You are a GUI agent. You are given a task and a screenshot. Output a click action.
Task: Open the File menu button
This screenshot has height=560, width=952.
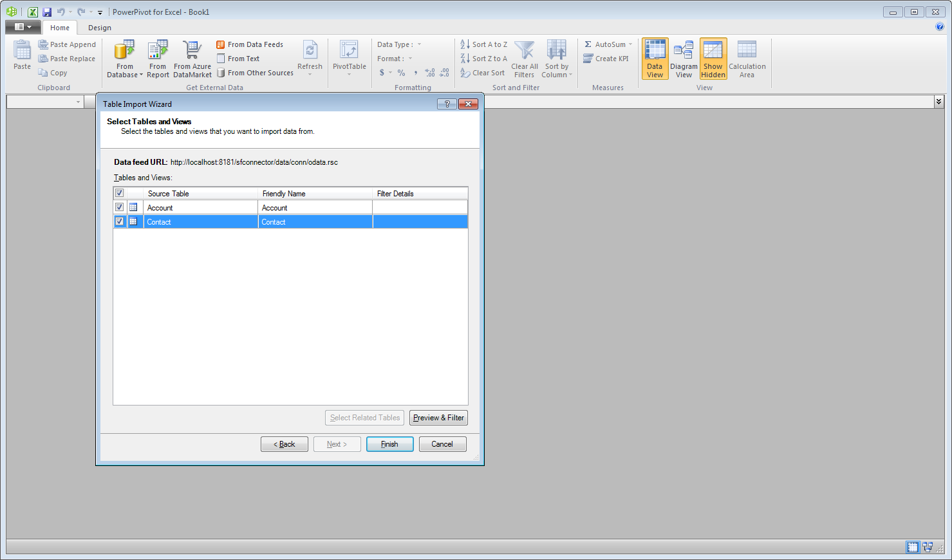coord(23,26)
